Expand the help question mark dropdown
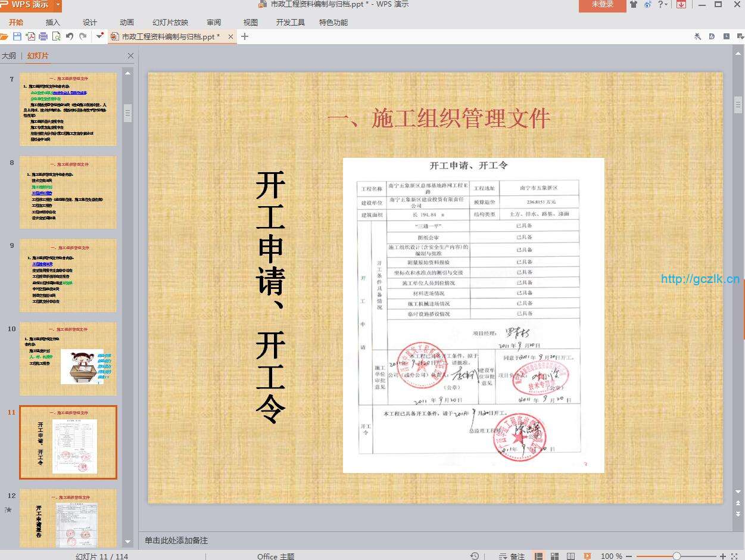Viewport: 745px width, 560px height. (666, 5)
